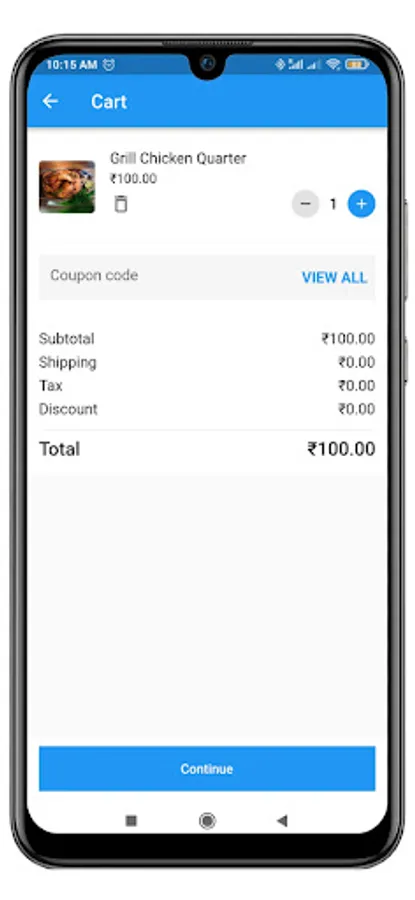Viewport: 415px width, 900px height.
Task: Delete Grill Chicken Quarter with trash icon
Action: [121, 204]
